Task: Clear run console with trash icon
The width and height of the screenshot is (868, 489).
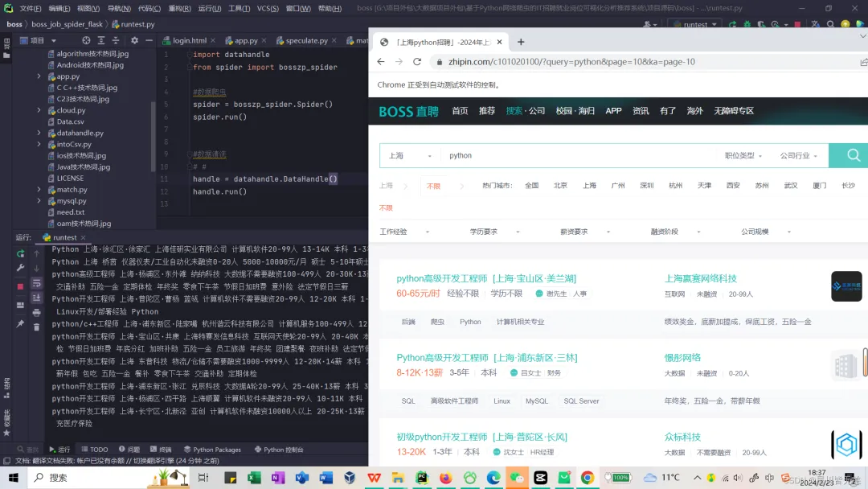Action: 36,327
